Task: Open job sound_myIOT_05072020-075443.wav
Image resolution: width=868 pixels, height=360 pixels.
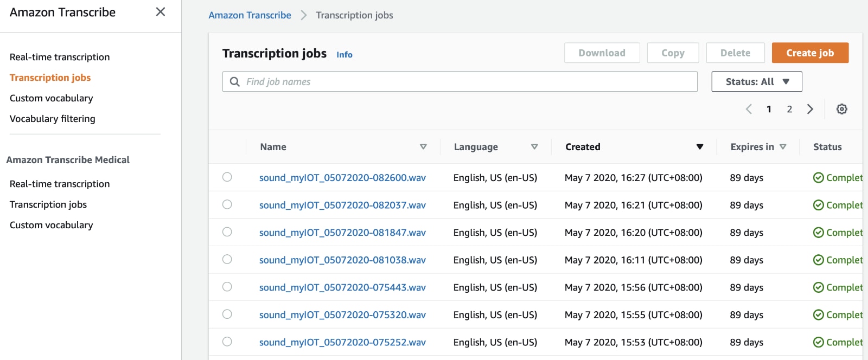Action: click(342, 287)
